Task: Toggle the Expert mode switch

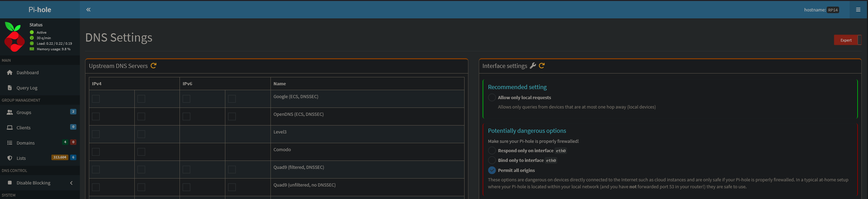Action: [848, 40]
